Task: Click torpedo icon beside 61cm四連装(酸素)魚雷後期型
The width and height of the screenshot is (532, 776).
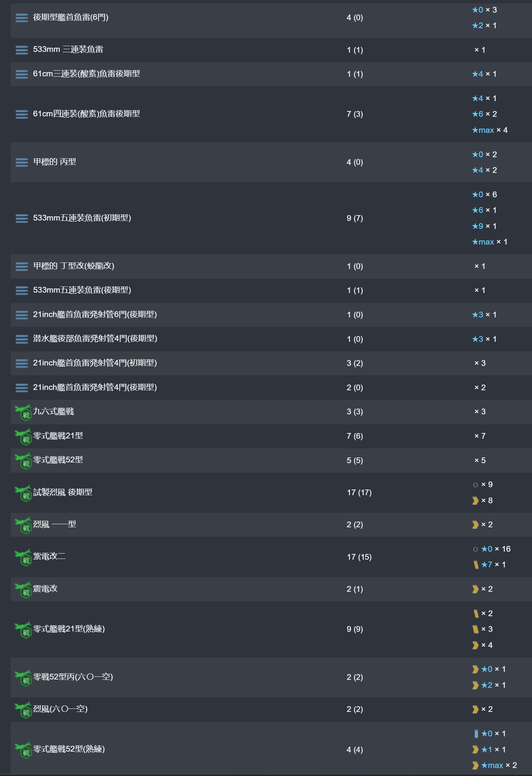Action: (x=22, y=114)
